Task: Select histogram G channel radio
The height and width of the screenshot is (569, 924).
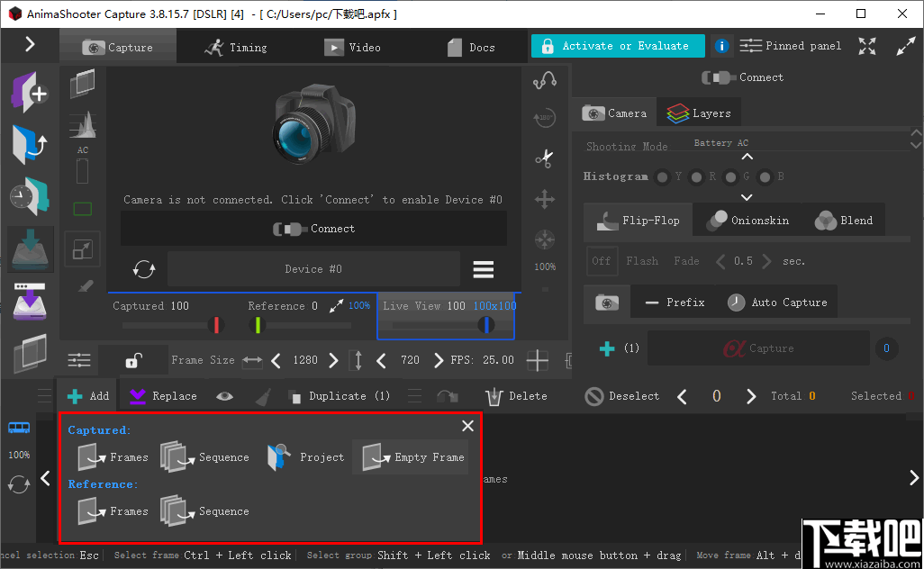Action: click(730, 176)
